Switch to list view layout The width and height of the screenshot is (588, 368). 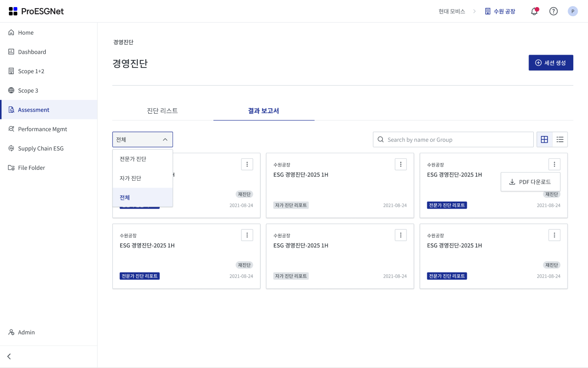coord(560,139)
